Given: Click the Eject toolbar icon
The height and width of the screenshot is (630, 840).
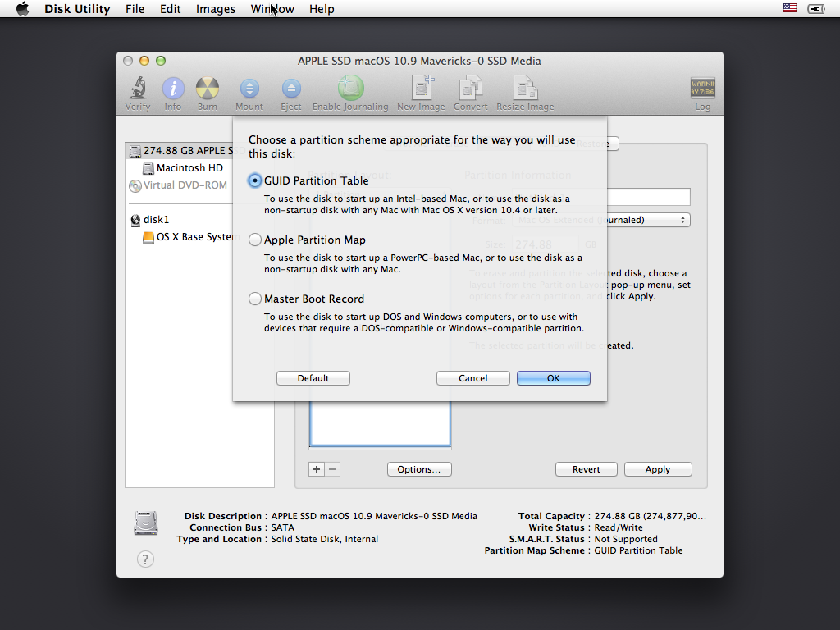Looking at the screenshot, I should 291,89.
